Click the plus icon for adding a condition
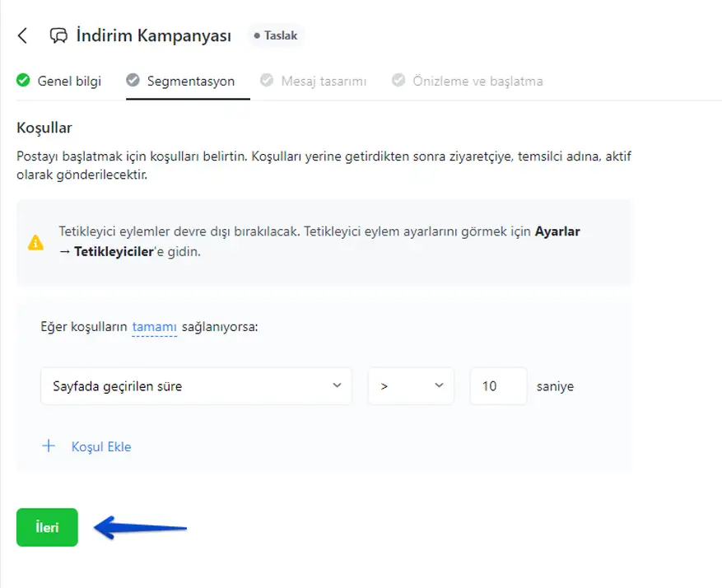Image resolution: width=722 pixels, height=588 pixels. pyautogui.click(x=49, y=446)
